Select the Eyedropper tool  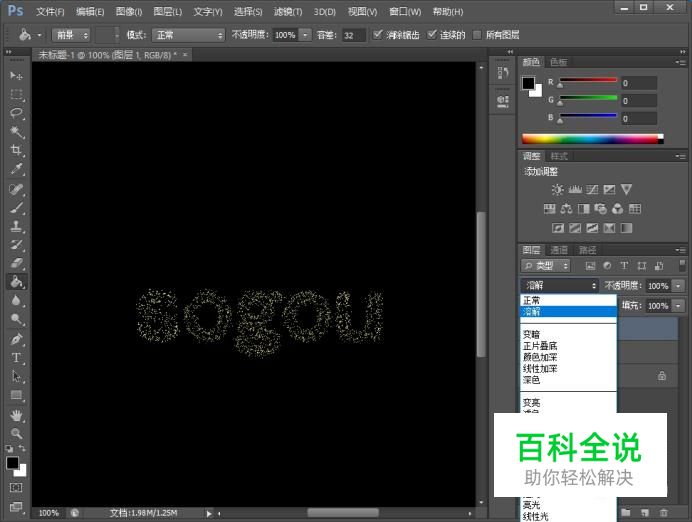(x=16, y=169)
